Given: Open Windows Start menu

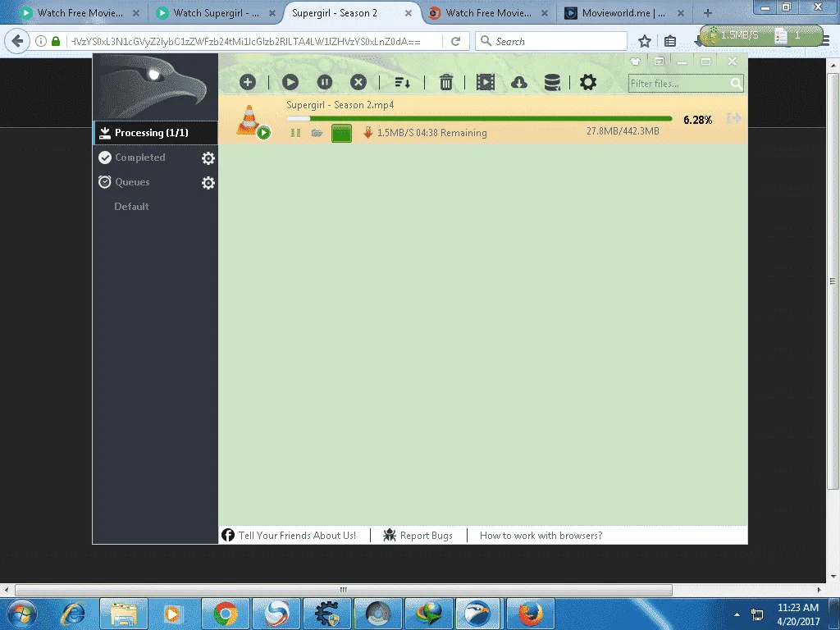Looking at the screenshot, I should [22, 614].
